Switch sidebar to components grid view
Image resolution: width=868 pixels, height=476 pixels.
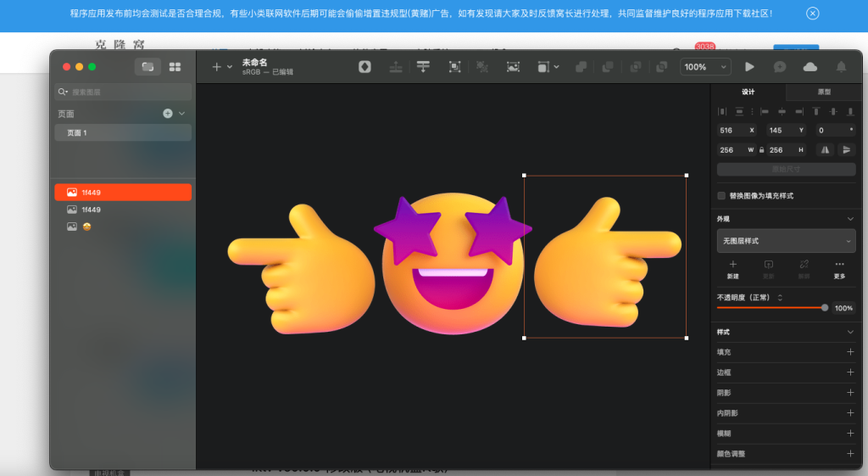[175, 67]
